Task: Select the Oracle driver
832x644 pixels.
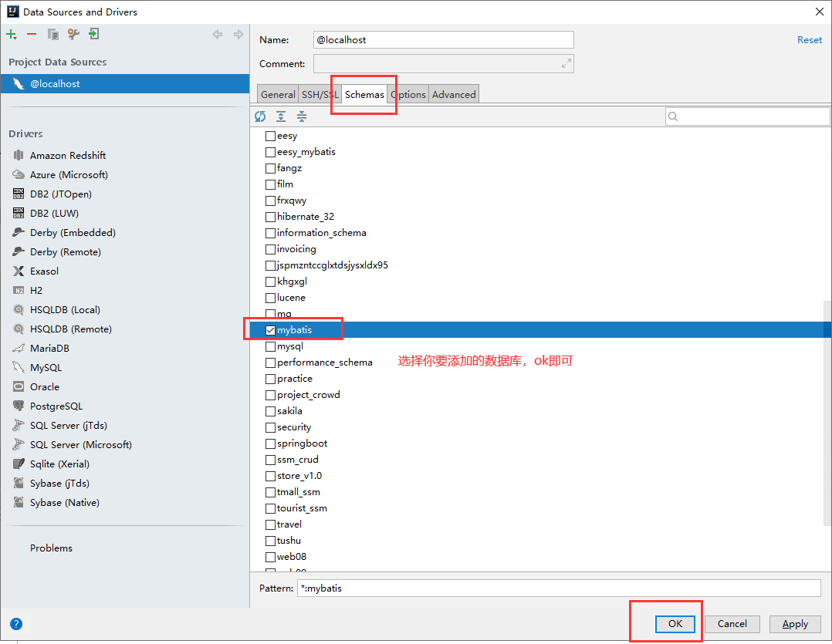Action: 45,387
